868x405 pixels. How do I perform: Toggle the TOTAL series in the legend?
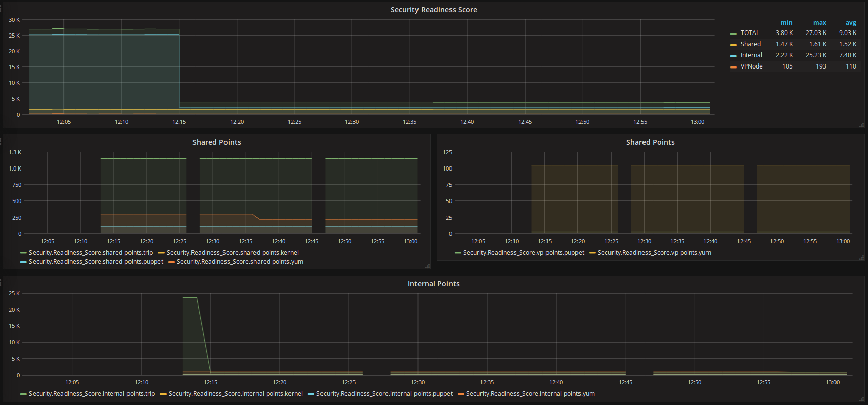[x=750, y=33]
